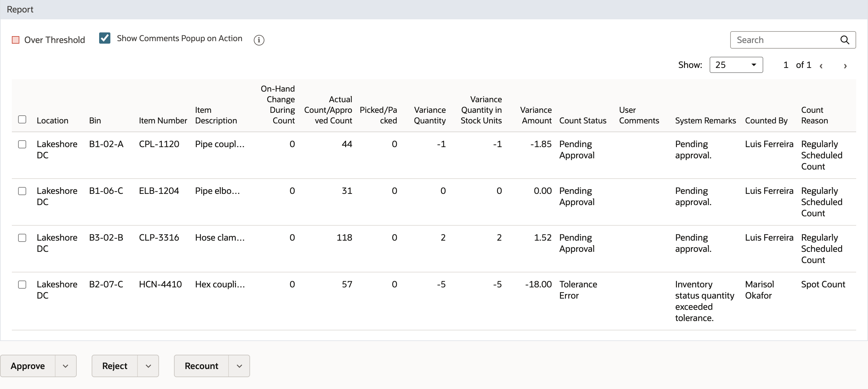Click the Variance Amount column header

tap(536, 115)
